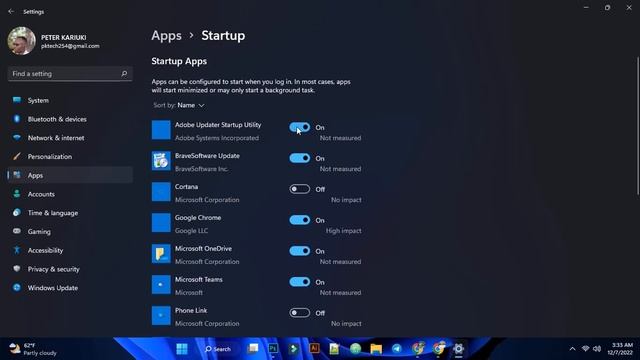Click the search magnifier in Find a setting
The height and width of the screenshot is (360, 640).
(x=124, y=74)
